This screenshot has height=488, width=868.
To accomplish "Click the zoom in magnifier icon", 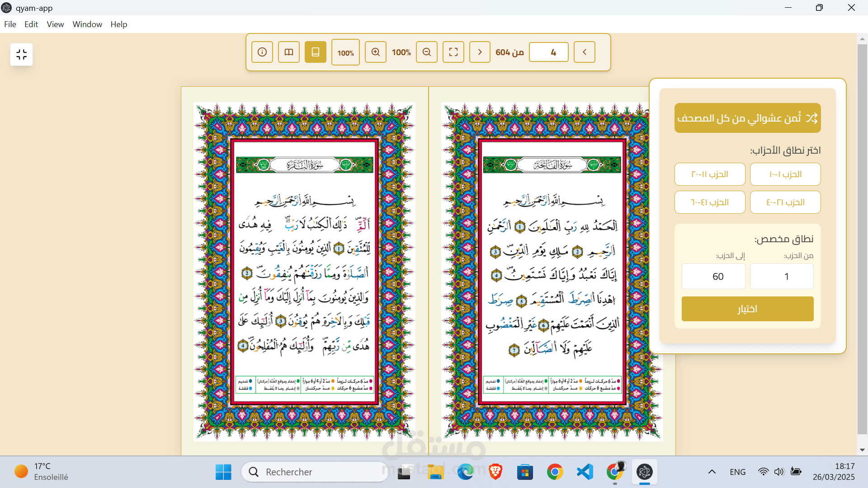I will coord(376,52).
